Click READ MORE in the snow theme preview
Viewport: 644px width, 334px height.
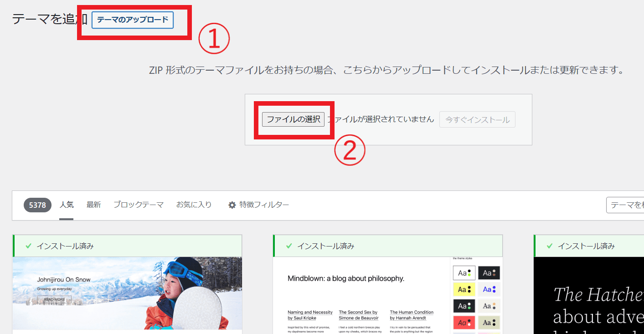click(x=54, y=299)
